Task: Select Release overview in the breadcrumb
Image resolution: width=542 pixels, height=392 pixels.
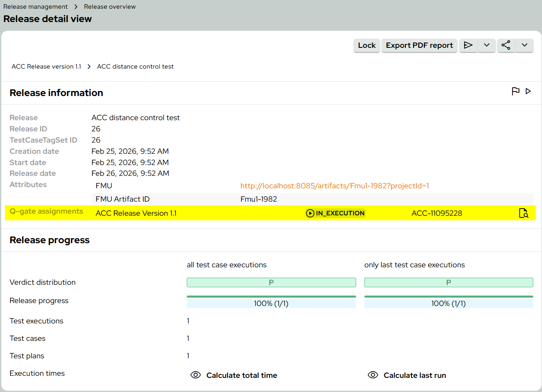Action: (110, 6)
